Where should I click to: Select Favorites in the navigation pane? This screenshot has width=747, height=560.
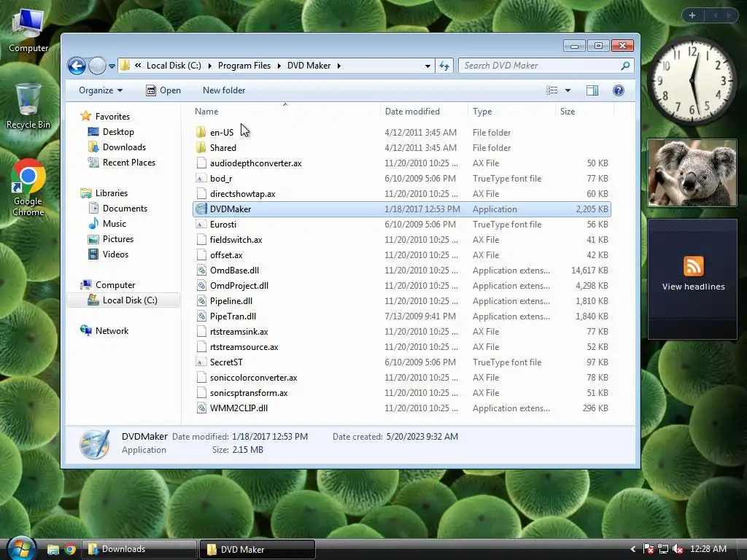[x=112, y=117]
